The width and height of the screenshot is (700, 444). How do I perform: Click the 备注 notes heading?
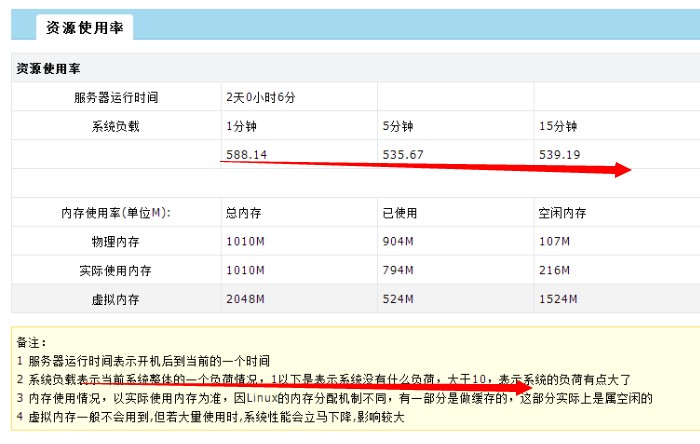[x=32, y=341]
